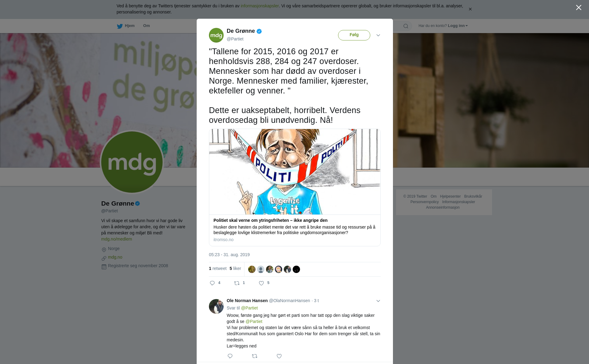Open the informasjonskapsler link in banner
This screenshot has width=589, height=364.
tap(260, 6)
